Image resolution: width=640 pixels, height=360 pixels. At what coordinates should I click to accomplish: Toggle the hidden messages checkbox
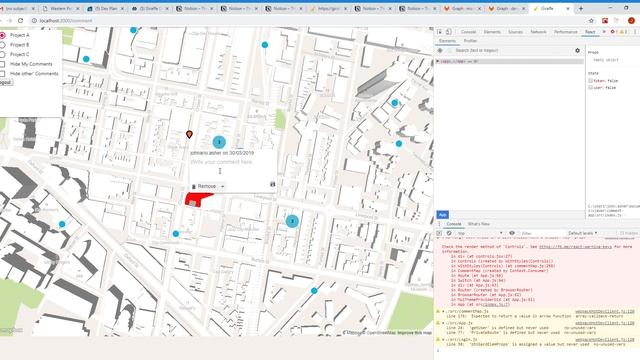622,233
